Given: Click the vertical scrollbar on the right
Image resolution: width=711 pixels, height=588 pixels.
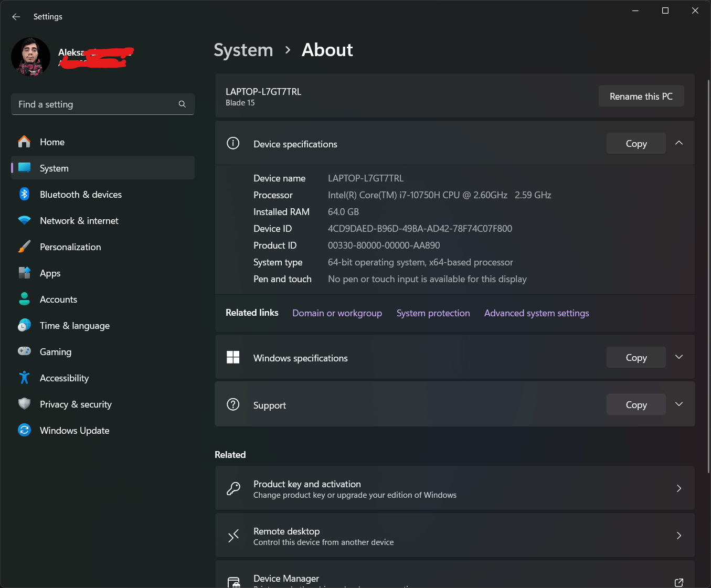Looking at the screenshot, I should pyautogui.click(x=708, y=275).
